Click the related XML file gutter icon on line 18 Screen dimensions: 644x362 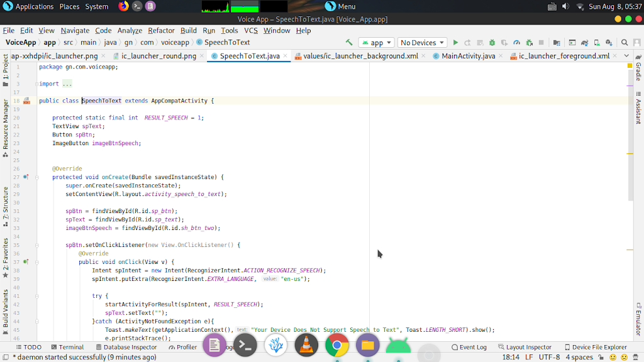[x=26, y=101]
